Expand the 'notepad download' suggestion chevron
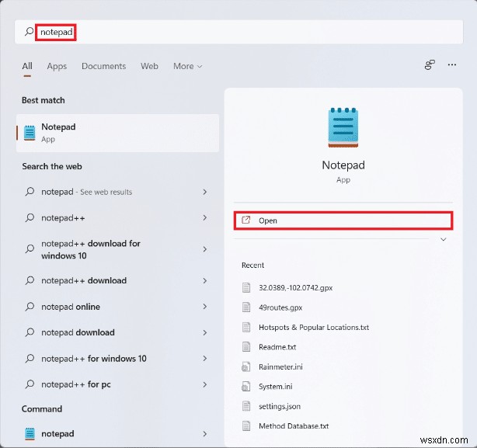 pos(205,332)
